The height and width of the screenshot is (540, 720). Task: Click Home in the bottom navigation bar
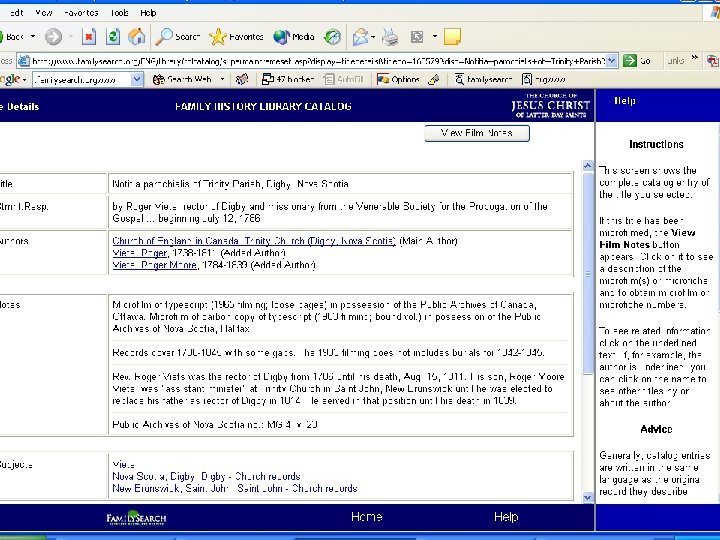point(366,517)
